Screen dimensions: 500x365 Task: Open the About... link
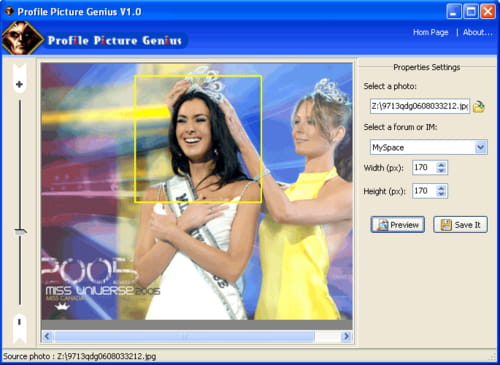pyautogui.click(x=478, y=32)
